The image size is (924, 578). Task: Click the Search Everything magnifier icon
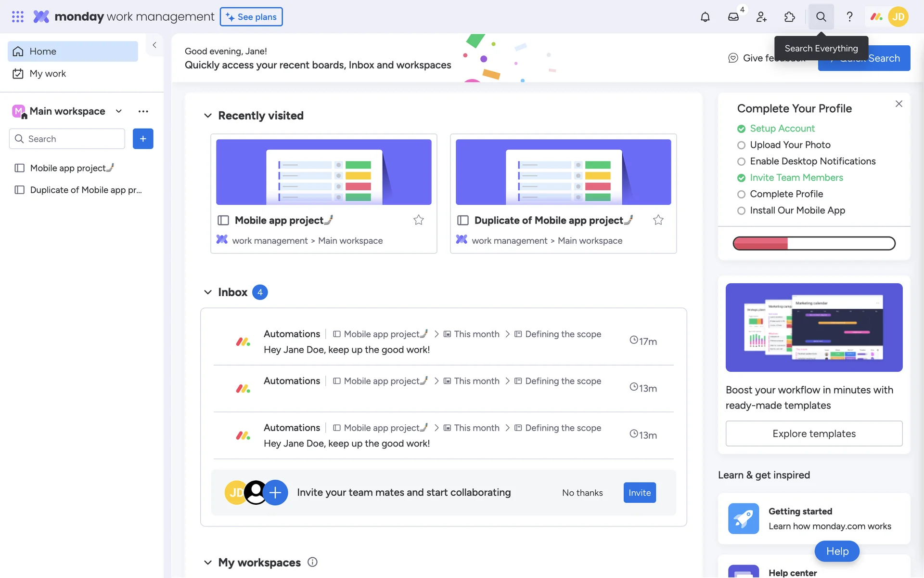[x=821, y=17]
